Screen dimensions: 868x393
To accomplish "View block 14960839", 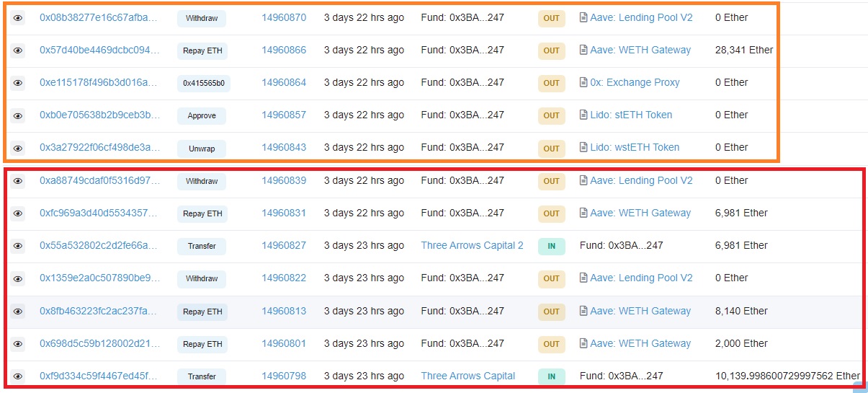I will click(284, 180).
